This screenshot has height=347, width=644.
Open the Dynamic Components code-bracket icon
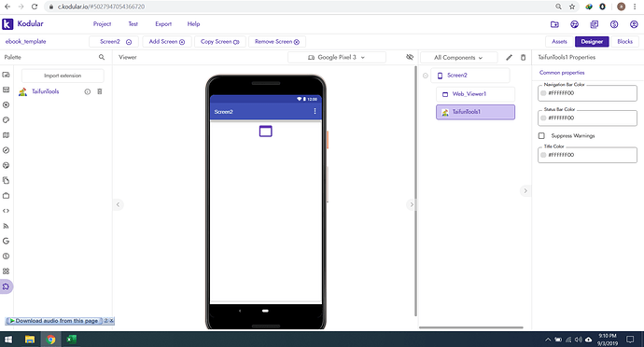click(7, 211)
